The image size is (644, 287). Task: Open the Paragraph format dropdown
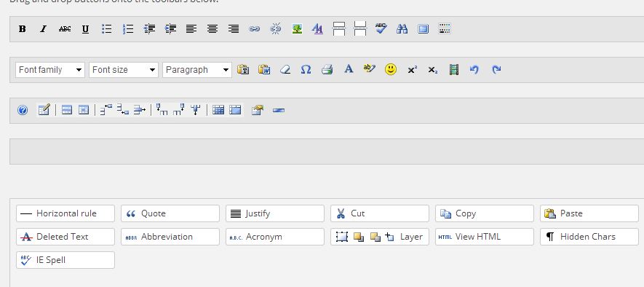tap(197, 70)
